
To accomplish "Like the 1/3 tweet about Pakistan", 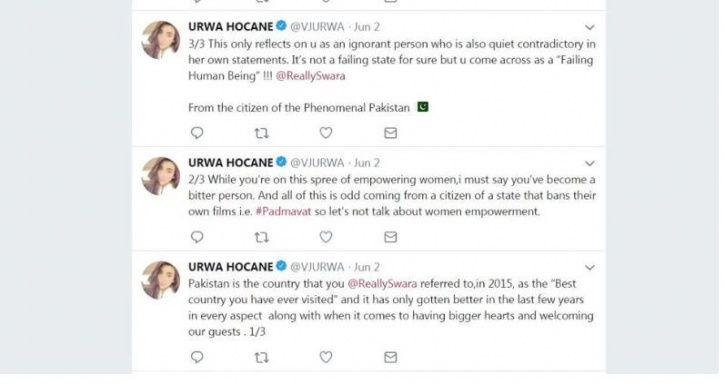I will pyautogui.click(x=326, y=357).
